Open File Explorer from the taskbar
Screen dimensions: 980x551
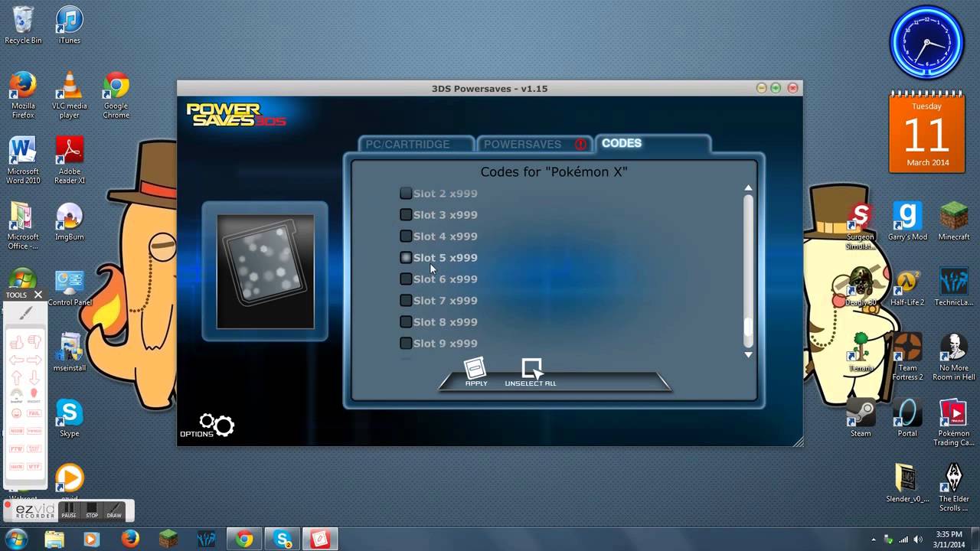point(54,540)
